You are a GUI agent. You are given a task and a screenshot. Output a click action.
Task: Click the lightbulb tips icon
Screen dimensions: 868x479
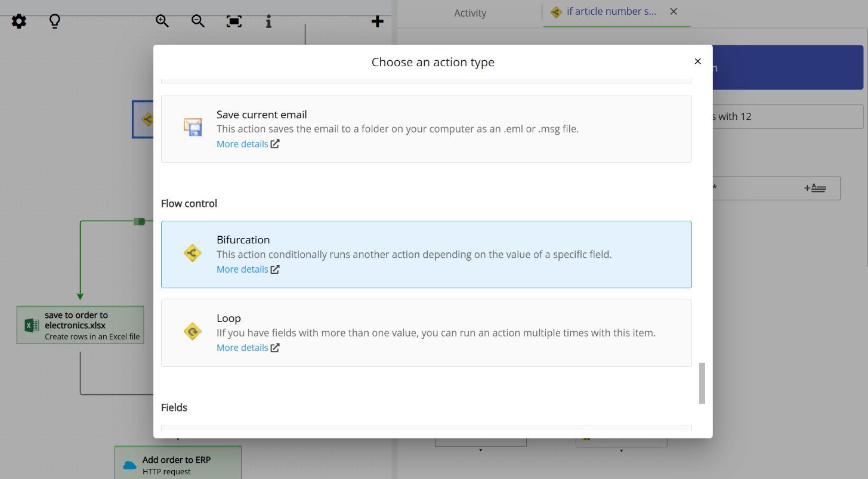coord(54,21)
